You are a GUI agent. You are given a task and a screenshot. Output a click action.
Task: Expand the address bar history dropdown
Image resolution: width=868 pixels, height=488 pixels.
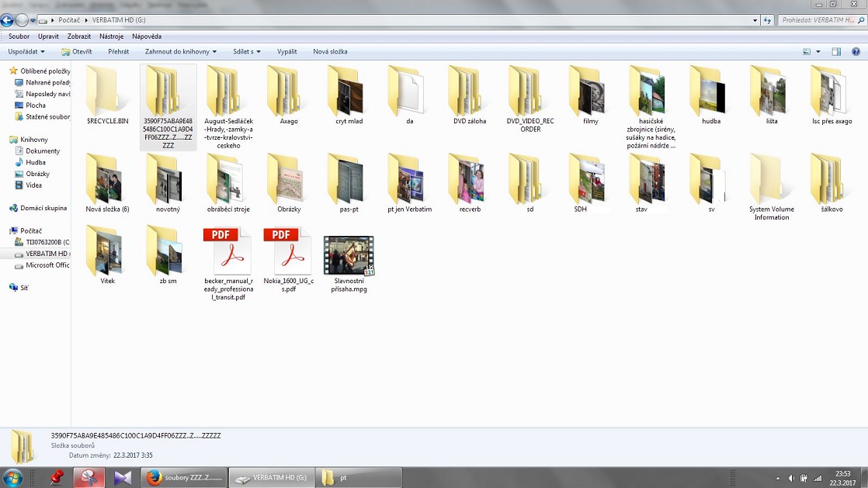(755, 20)
